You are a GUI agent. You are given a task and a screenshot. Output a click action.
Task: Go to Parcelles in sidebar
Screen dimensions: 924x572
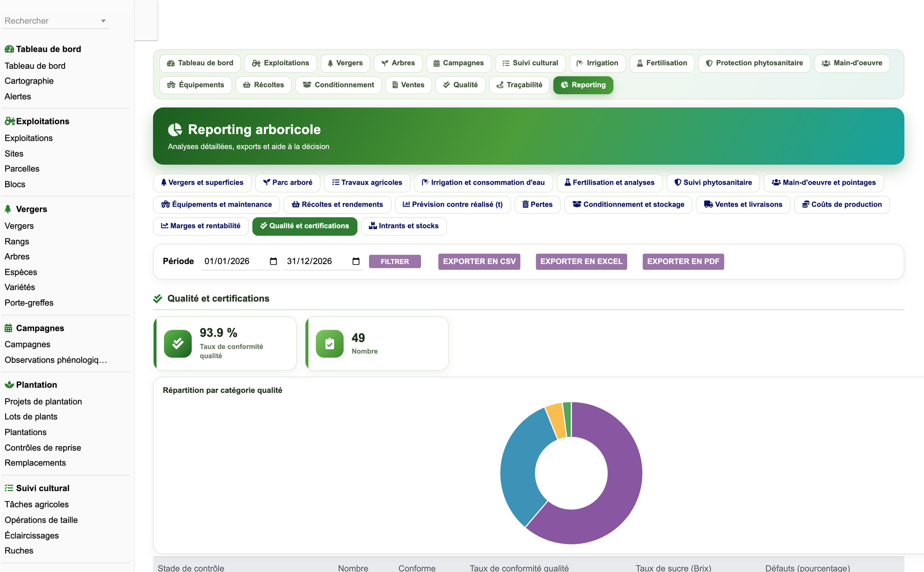(22, 169)
